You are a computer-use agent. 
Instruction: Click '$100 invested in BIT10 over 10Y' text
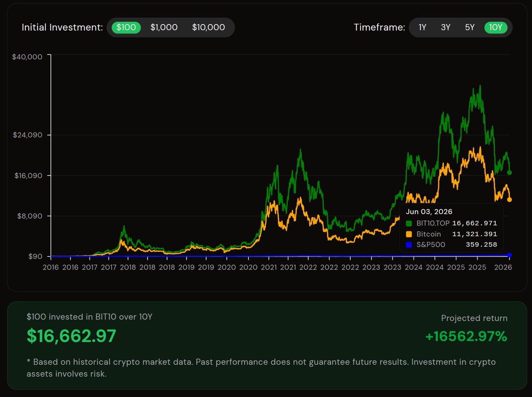[90, 317]
